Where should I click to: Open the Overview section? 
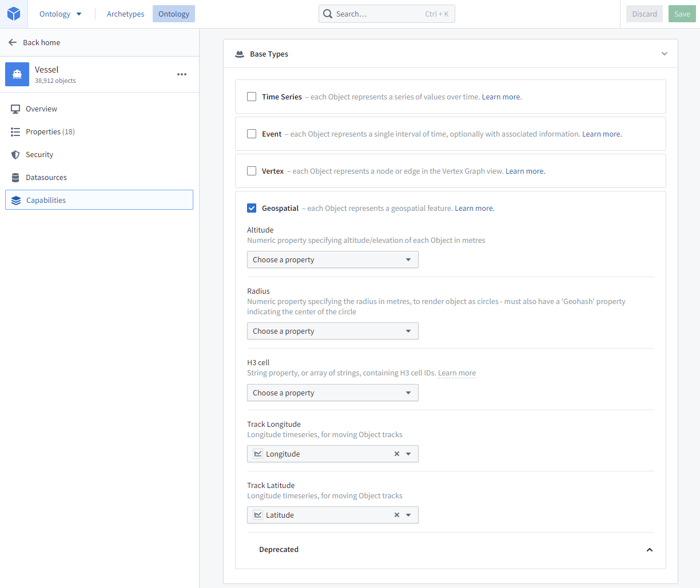coord(99,109)
